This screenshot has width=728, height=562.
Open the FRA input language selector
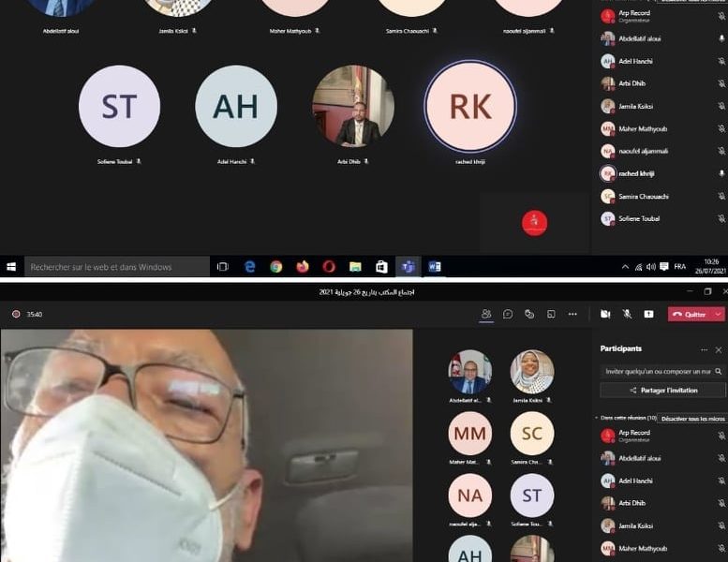point(680,267)
